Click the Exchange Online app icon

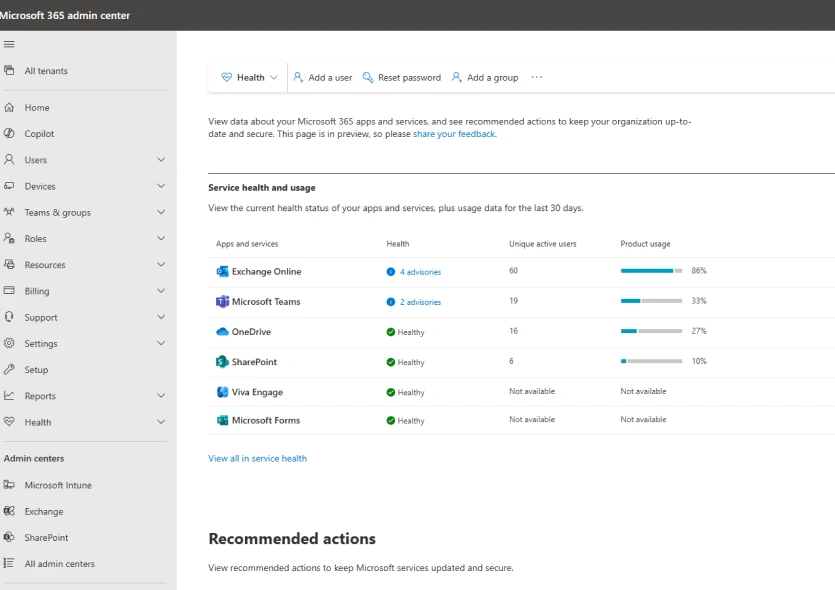pos(222,272)
